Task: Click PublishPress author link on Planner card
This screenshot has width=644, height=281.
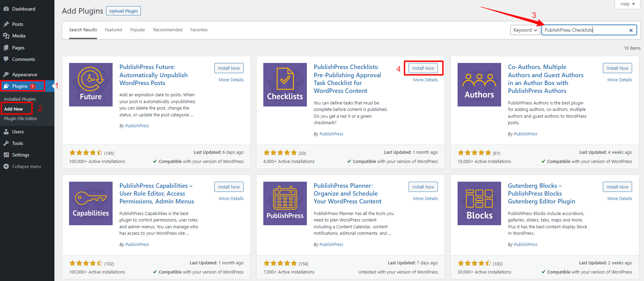Action: coord(331,245)
